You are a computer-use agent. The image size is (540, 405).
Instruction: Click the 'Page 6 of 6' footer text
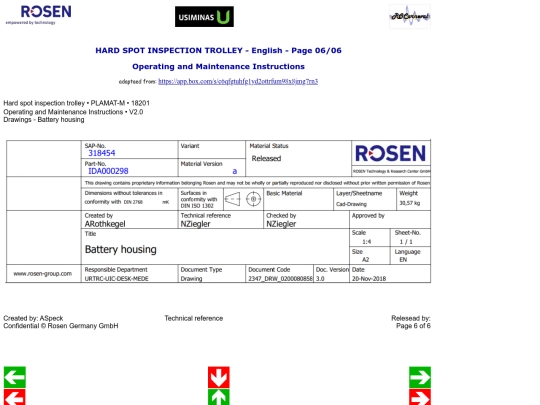(413, 326)
